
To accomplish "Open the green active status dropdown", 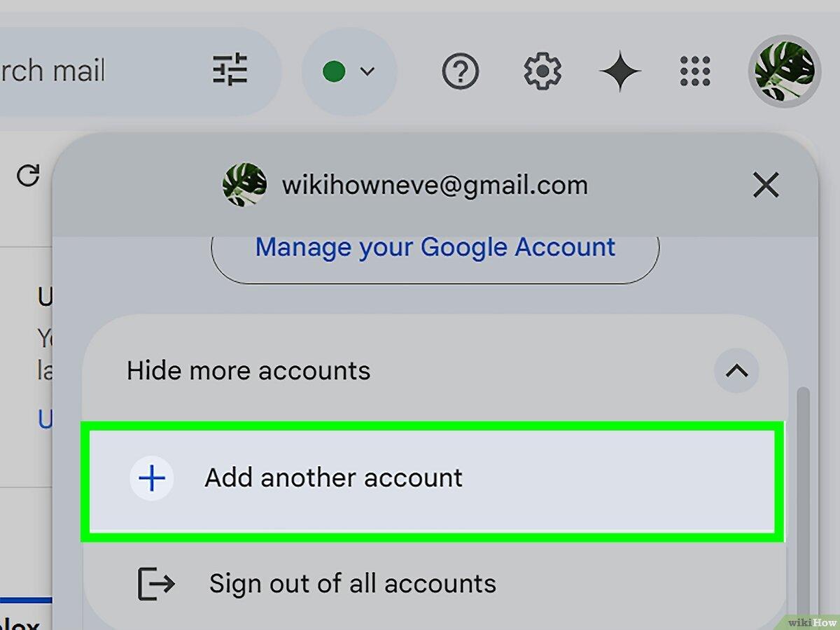I will click(x=349, y=71).
